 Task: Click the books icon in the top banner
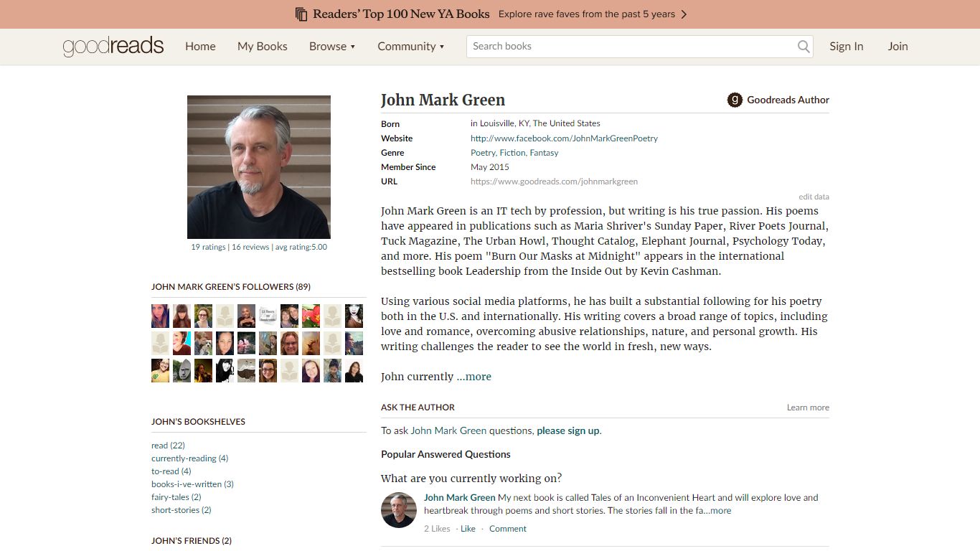pyautogui.click(x=301, y=14)
